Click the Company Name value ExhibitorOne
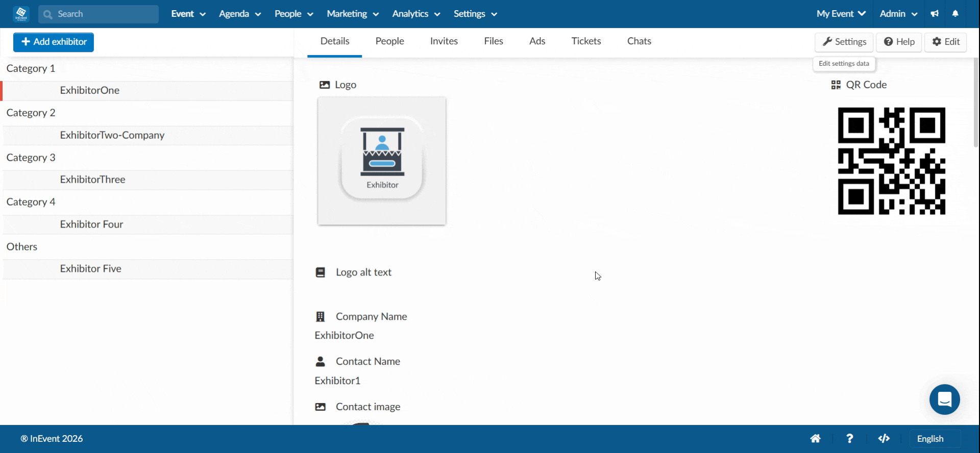Viewport: 980px width, 453px height. [x=344, y=336]
